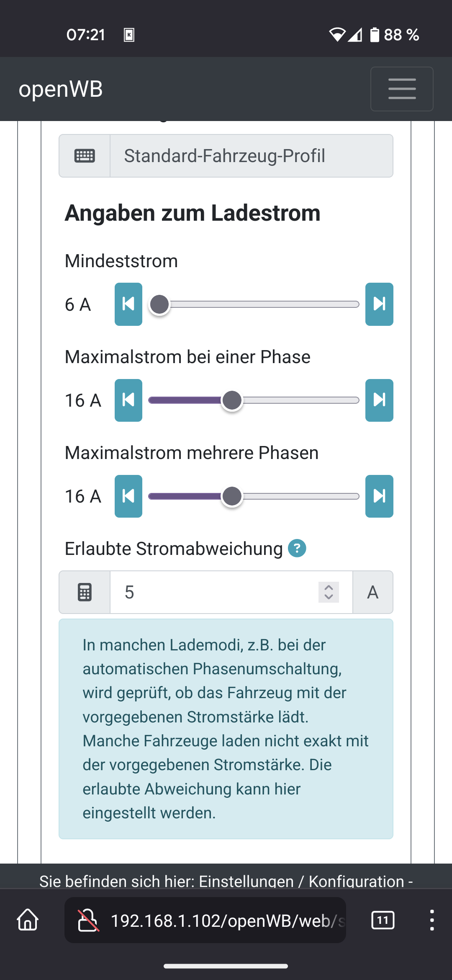The width and height of the screenshot is (452, 980).
Task: Click the Maximalstrom mehrere Phasen slider handle
Action: click(232, 496)
